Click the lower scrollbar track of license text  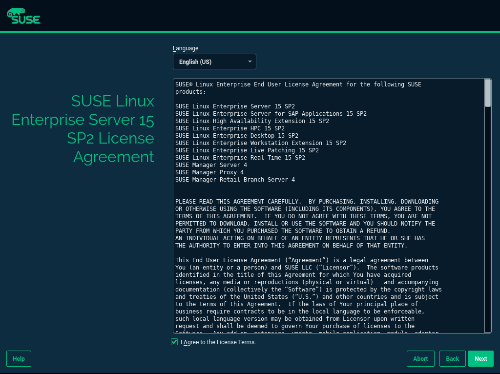[x=488, y=219]
